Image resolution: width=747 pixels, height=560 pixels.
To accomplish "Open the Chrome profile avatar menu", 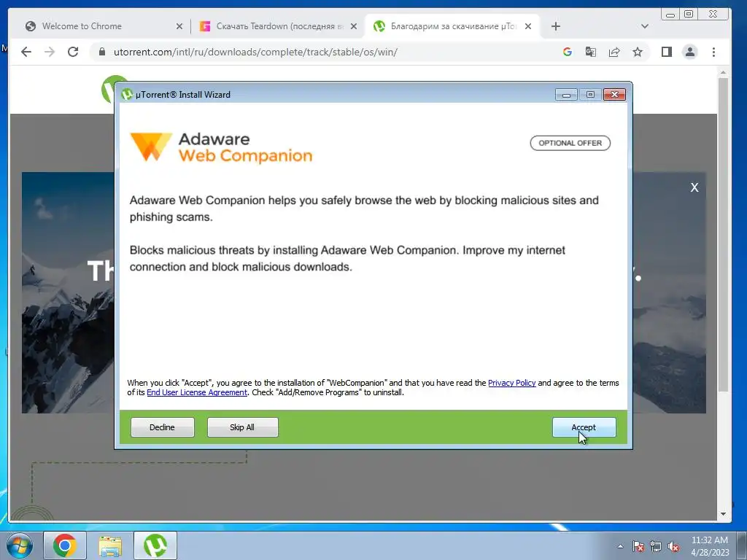I will (x=690, y=52).
